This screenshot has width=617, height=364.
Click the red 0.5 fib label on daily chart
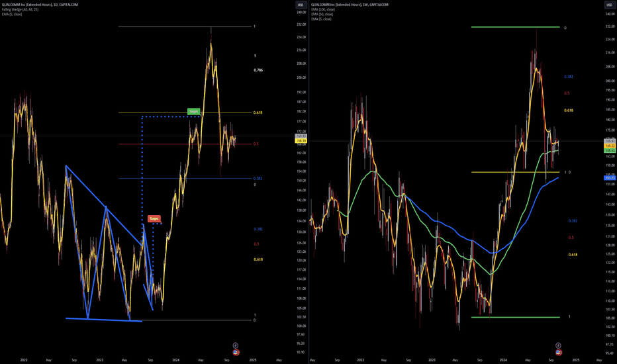click(256, 144)
